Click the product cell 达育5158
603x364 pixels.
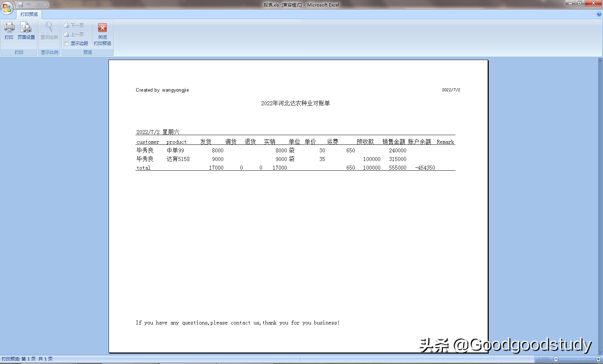tap(178, 159)
